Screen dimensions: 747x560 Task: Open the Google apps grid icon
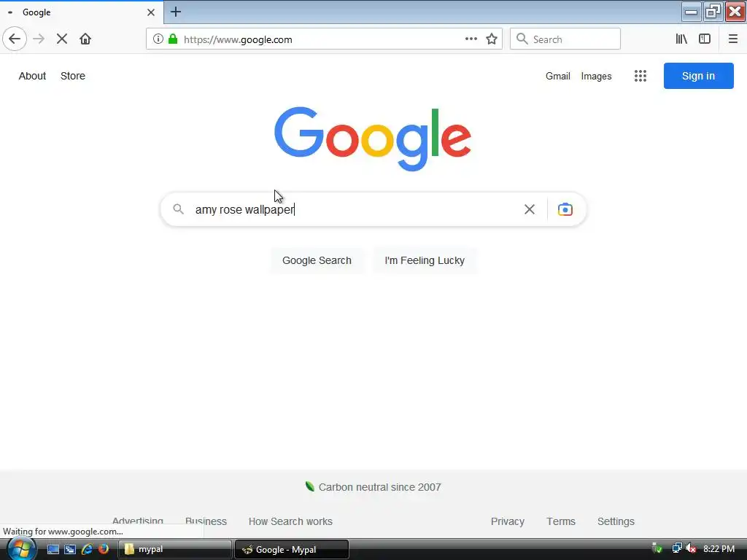tap(640, 76)
